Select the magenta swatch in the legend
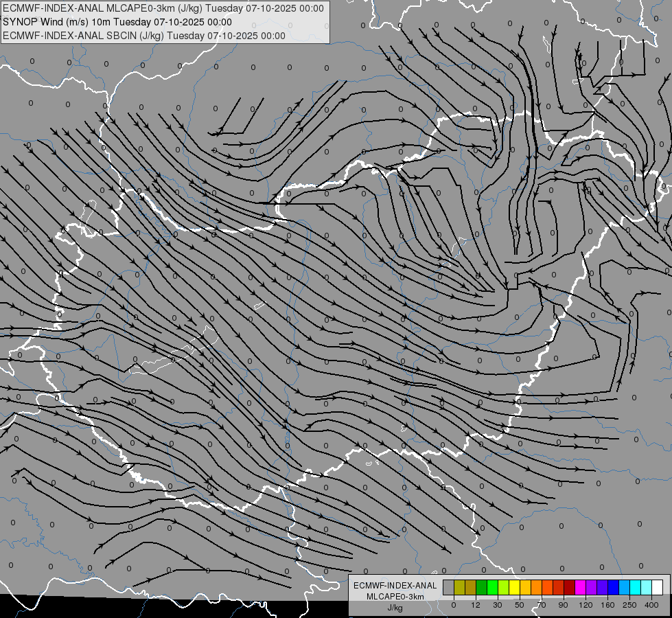 point(580,587)
